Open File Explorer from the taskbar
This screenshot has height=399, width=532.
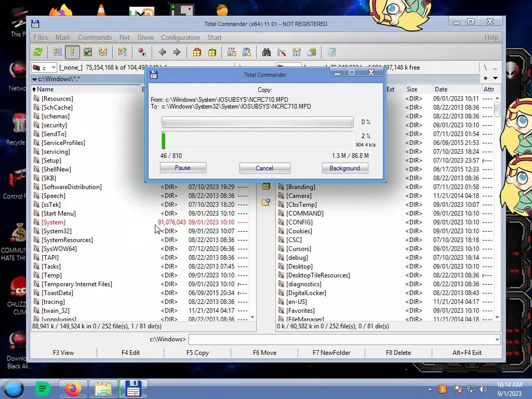103,389
